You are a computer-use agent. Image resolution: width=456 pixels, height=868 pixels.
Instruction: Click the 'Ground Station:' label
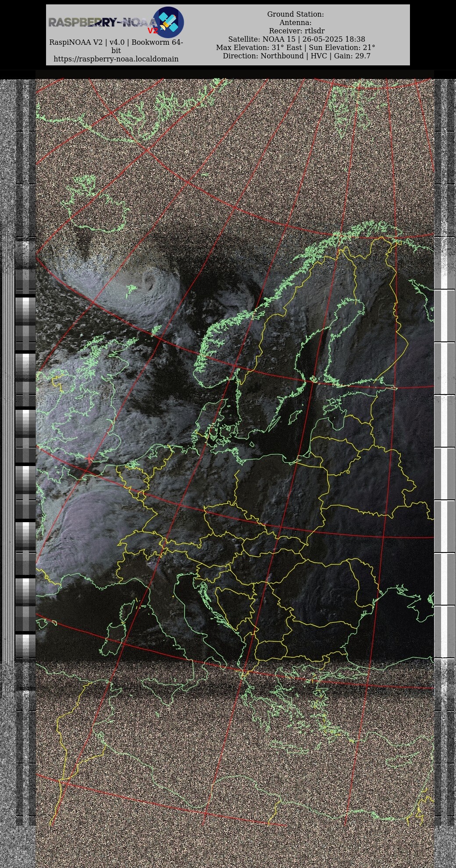tap(296, 14)
